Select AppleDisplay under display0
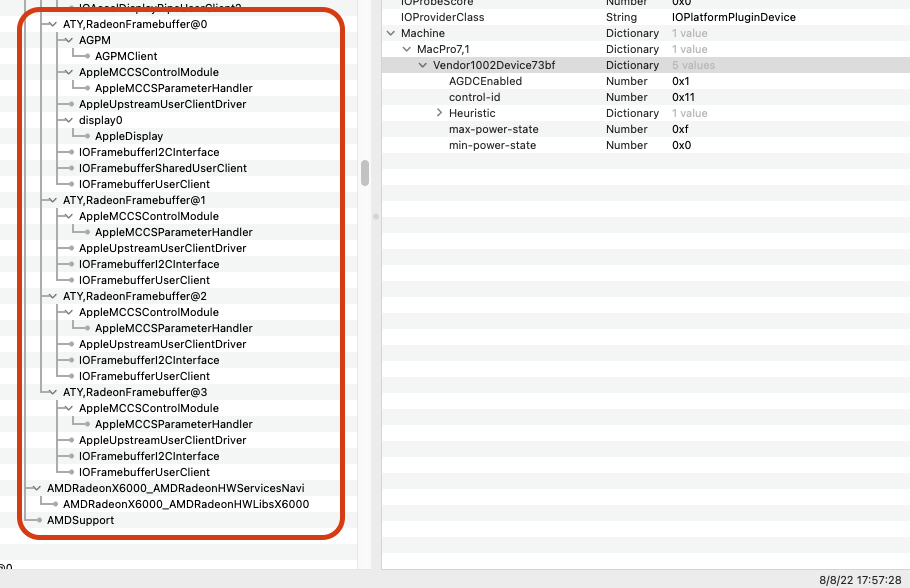Image resolution: width=910 pixels, height=588 pixels. point(129,136)
